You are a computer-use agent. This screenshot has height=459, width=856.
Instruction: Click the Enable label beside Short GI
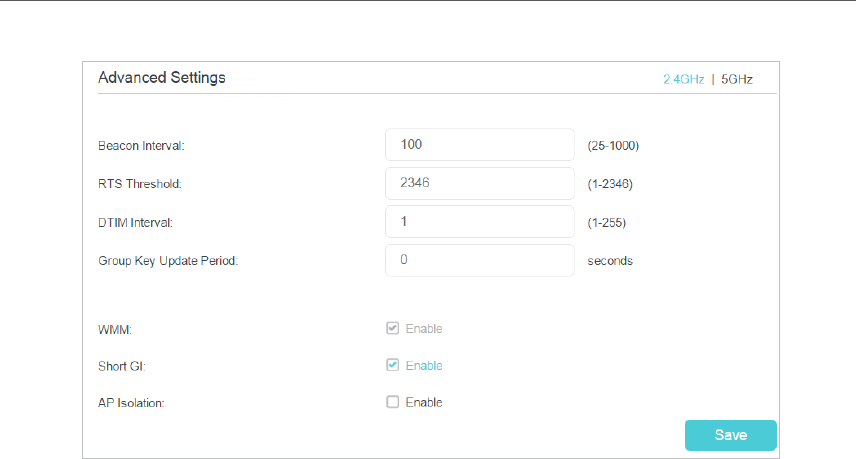[424, 366]
